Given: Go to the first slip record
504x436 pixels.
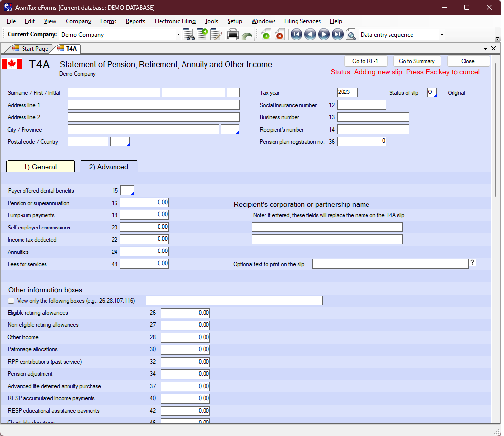Looking at the screenshot, I should pos(296,35).
